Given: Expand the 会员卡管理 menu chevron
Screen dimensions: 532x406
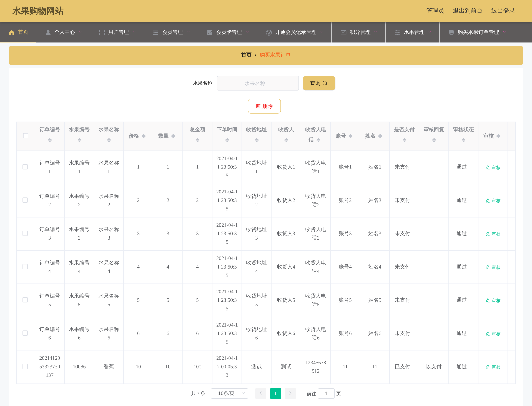Looking at the screenshot, I should click(247, 32).
